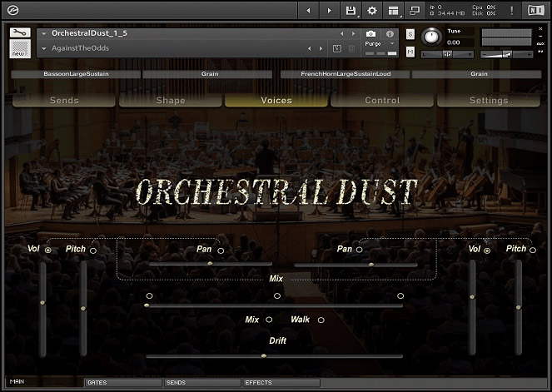552x392 pixels.
Task: Switch to the Shape tab
Action: (171, 100)
